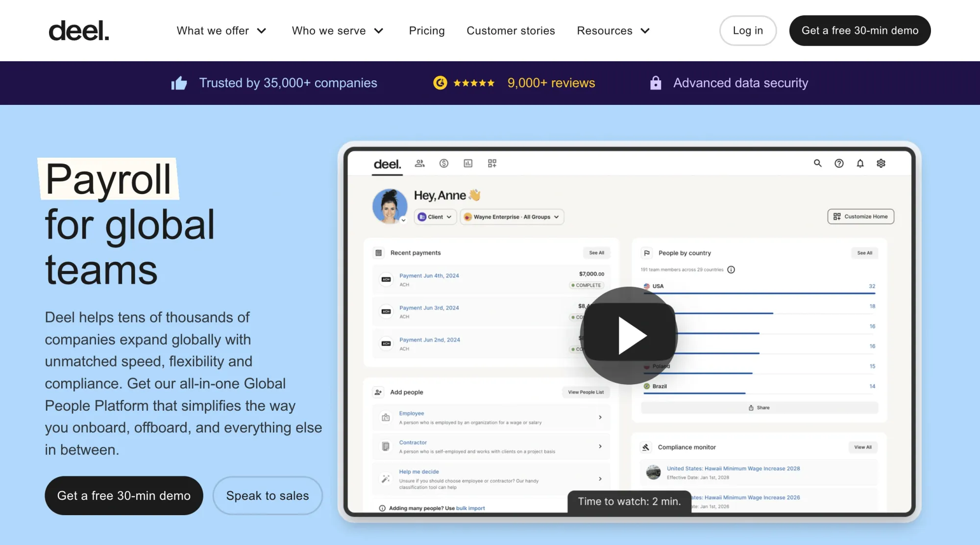The image size is (980, 545).
Task: Click View All in Compliance monitor
Action: (x=862, y=447)
